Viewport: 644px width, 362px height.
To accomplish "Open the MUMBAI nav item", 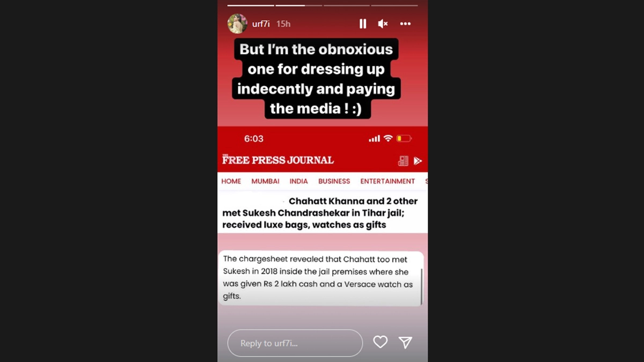I will 265,181.
